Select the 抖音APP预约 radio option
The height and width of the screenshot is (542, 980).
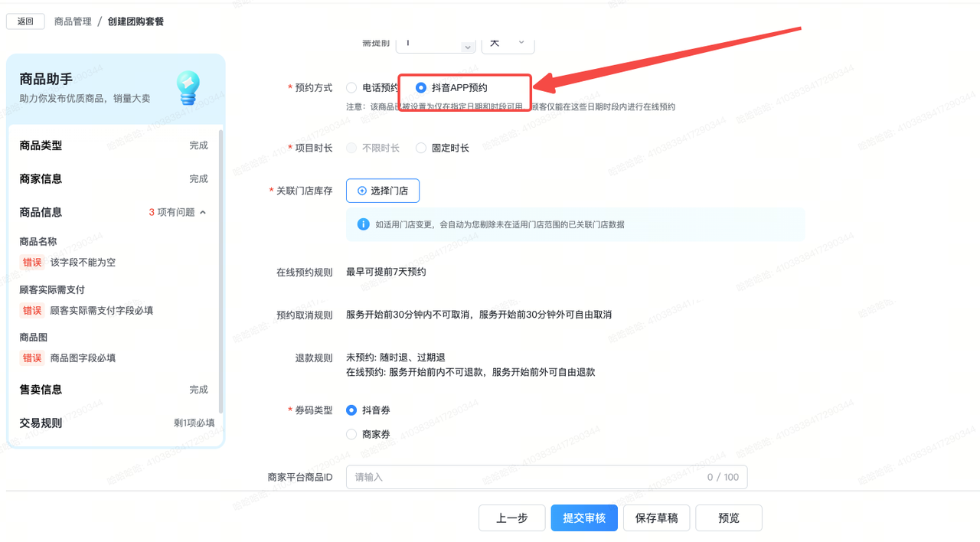point(420,87)
